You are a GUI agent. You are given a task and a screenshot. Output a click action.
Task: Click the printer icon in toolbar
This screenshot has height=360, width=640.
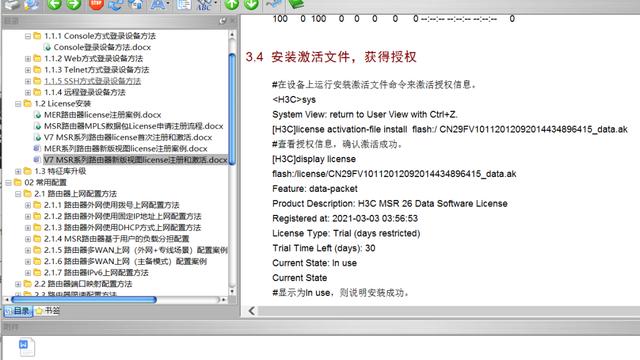(12, 4)
